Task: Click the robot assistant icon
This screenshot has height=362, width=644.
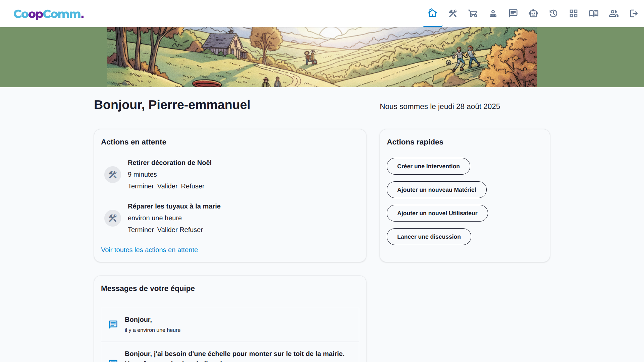Action: tap(533, 13)
